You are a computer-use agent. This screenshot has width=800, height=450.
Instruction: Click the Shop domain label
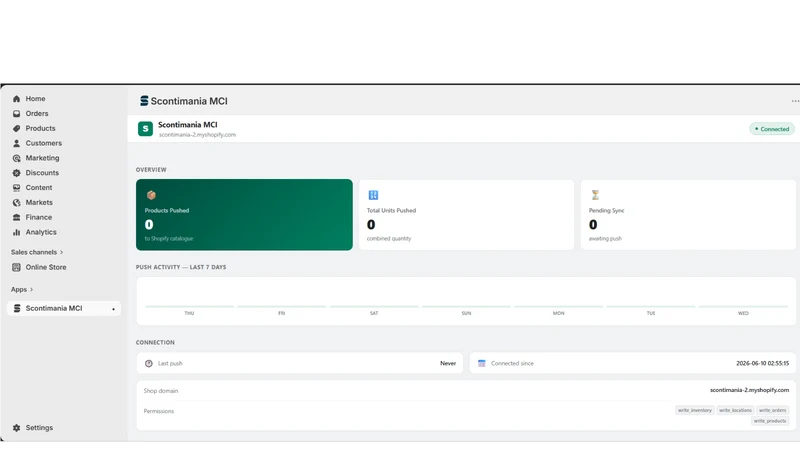[x=161, y=391]
